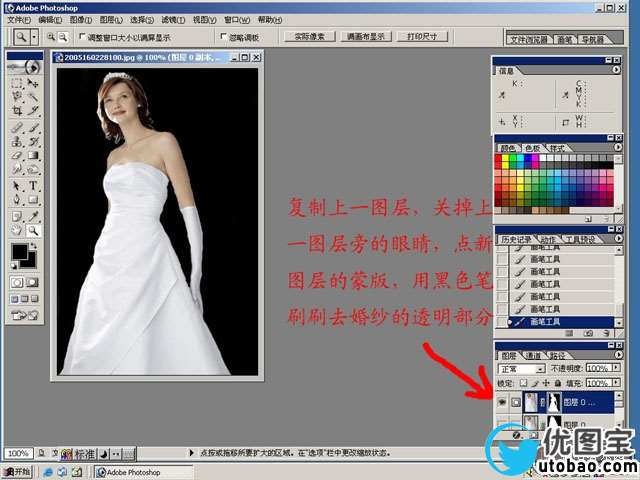Select the Clone Stamp tool

coord(17,142)
